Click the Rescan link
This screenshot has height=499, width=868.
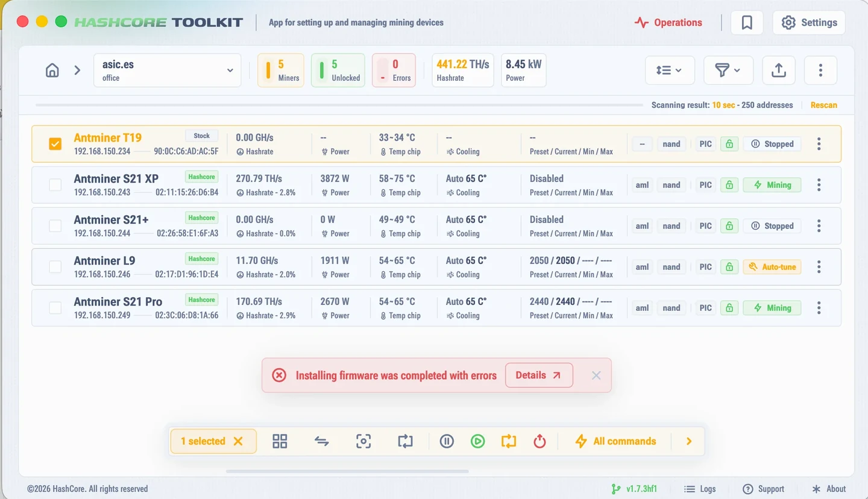coord(823,105)
